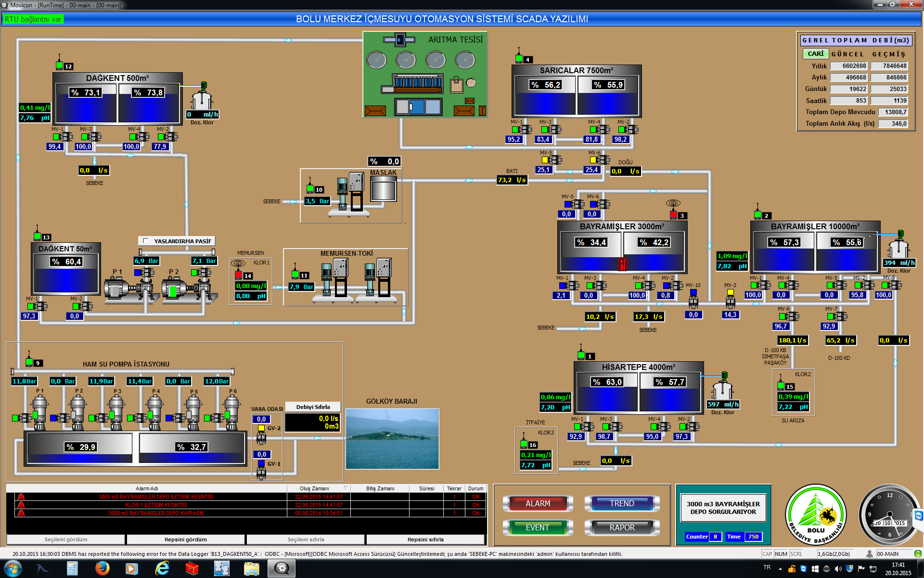Click RTU station 4 antenna at SARICALAR
The width and height of the screenshot is (924, 578).
pyautogui.click(x=519, y=56)
